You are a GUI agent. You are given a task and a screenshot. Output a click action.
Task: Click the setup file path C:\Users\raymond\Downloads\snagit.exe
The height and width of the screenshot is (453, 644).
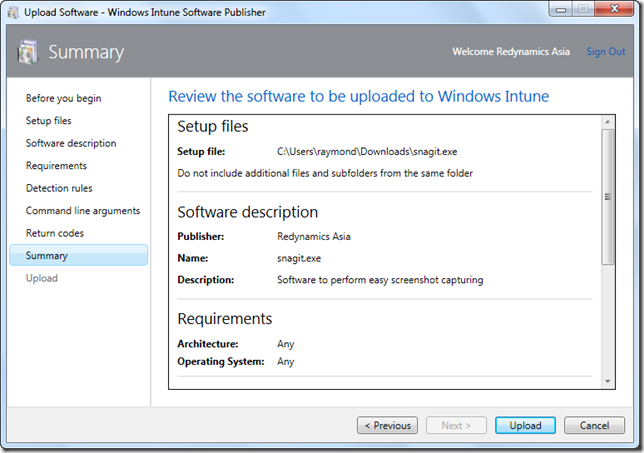pos(367,152)
